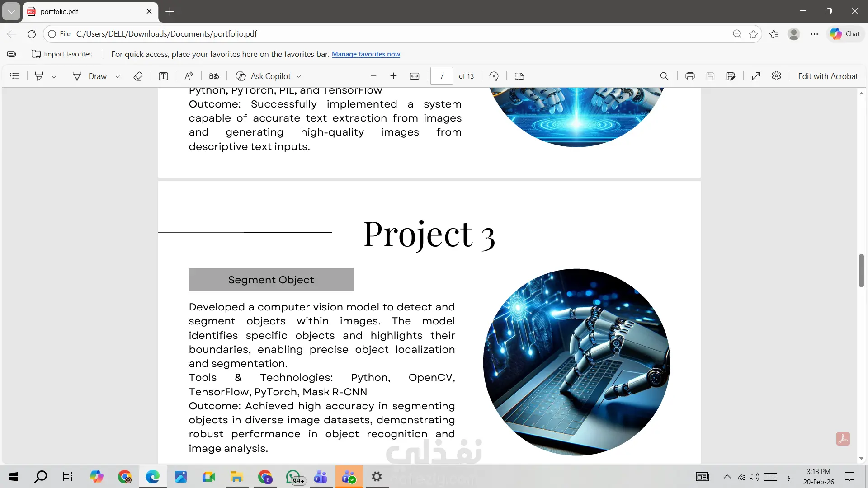Viewport: 868px width, 488px height.
Task: Open Manage favorites now link
Action: (366, 54)
